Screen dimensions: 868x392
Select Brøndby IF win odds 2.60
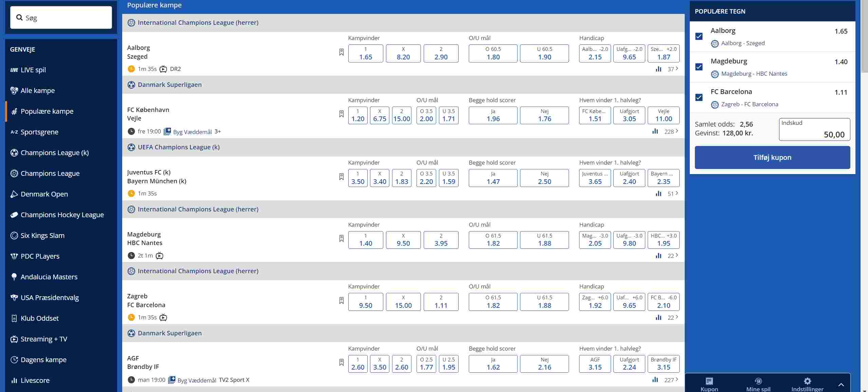tap(402, 364)
